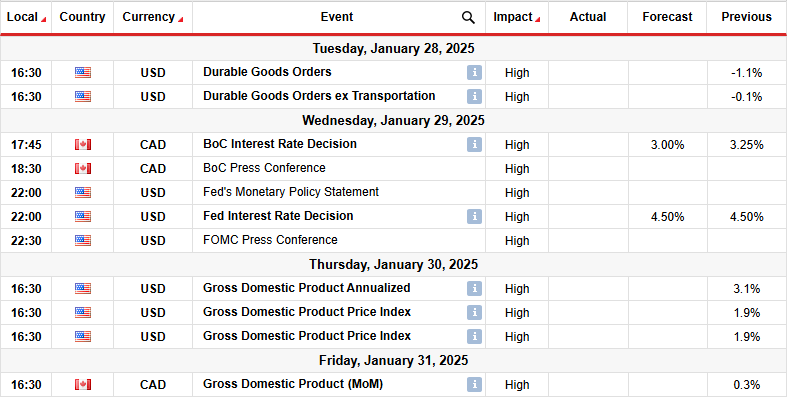
Task: Click the US flag beside Durable Goods Orders
Action: click(x=83, y=73)
